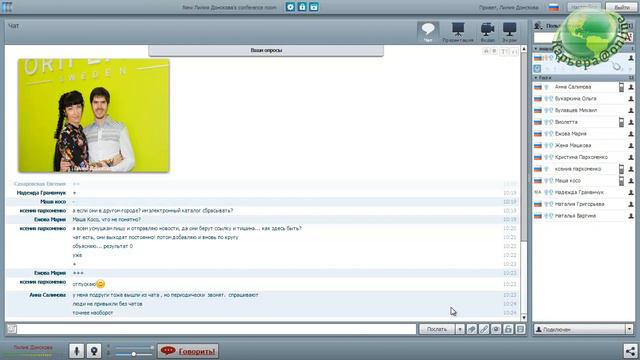Click the person icon in Букаркина Ольга row

tap(631, 99)
